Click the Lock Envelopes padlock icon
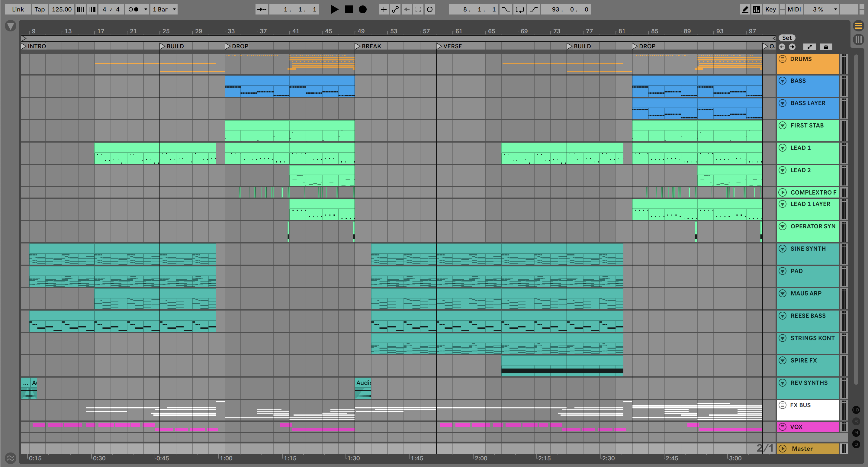This screenshot has height=467, width=868. click(825, 47)
